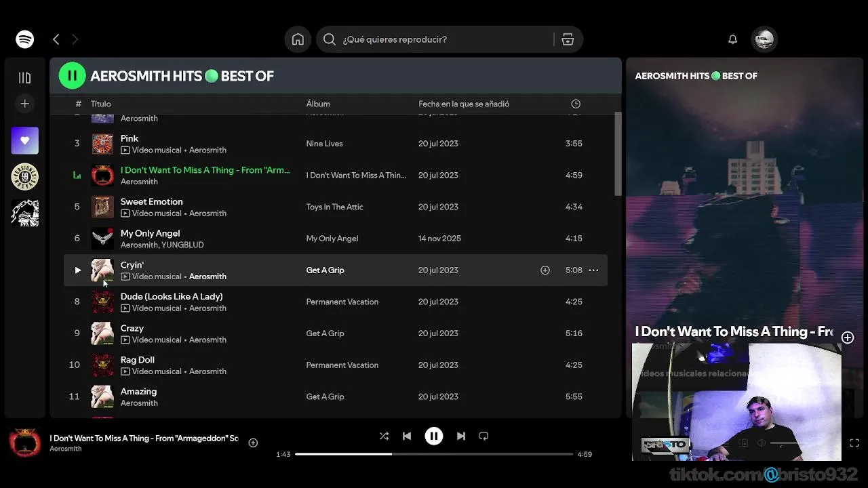The height and width of the screenshot is (488, 868).
Task: Skip to next track
Action: click(x=461, y=436)
